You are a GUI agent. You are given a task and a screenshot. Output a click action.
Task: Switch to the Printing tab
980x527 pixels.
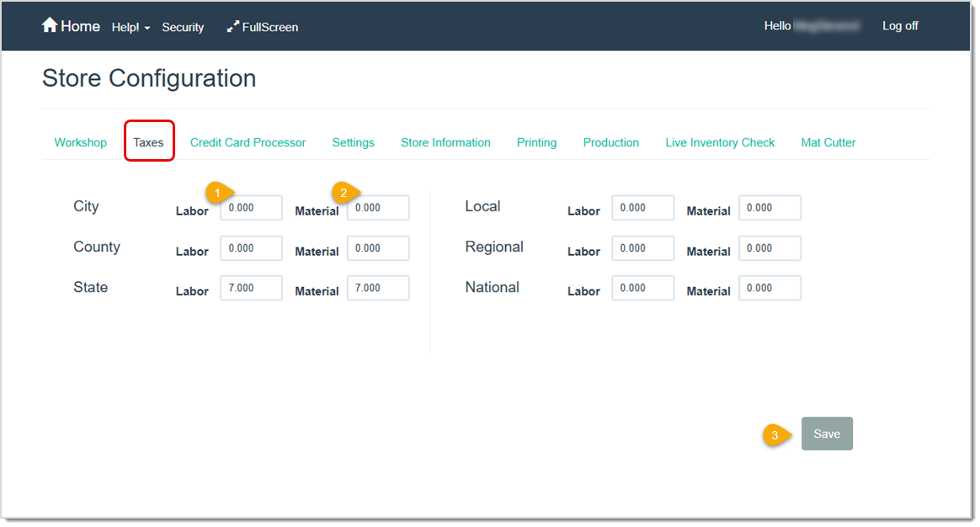536,142
